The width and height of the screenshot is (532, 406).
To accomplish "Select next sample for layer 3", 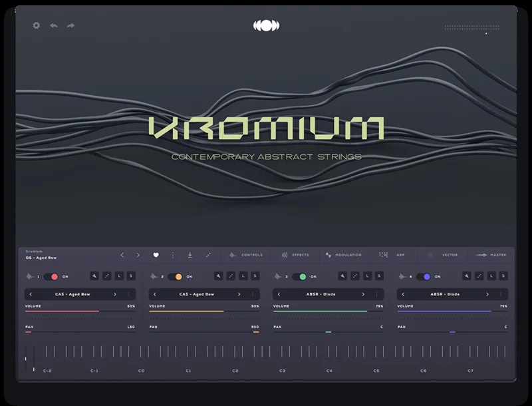I will [x=363, y=294].
